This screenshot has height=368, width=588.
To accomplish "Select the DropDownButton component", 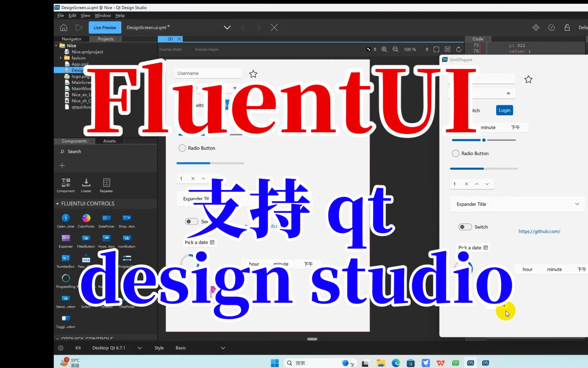I will click(127, 221).
